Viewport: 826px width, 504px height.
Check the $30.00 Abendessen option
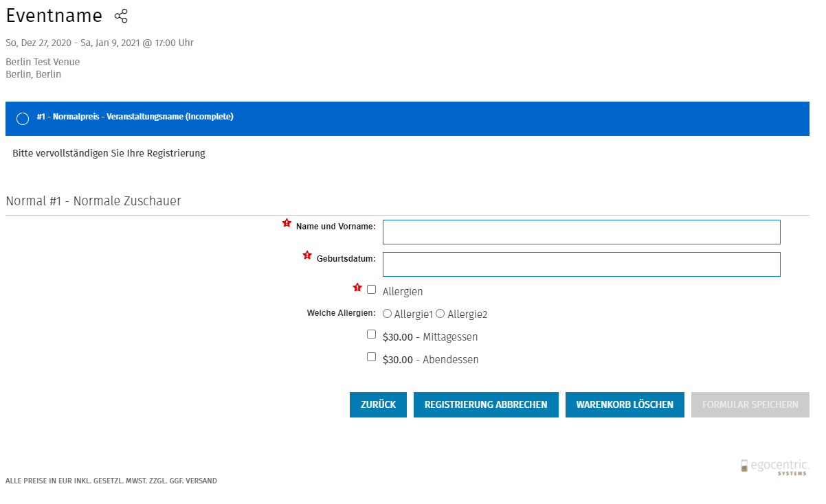372,357
